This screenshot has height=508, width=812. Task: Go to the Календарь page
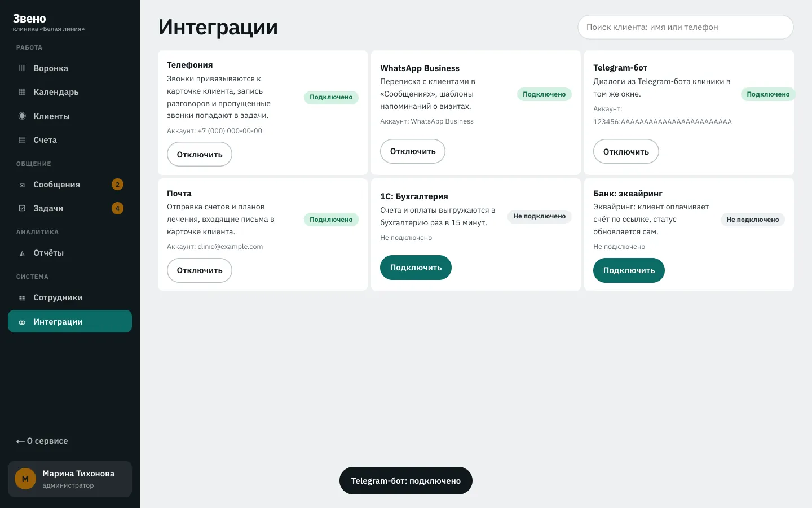point(70,92)
